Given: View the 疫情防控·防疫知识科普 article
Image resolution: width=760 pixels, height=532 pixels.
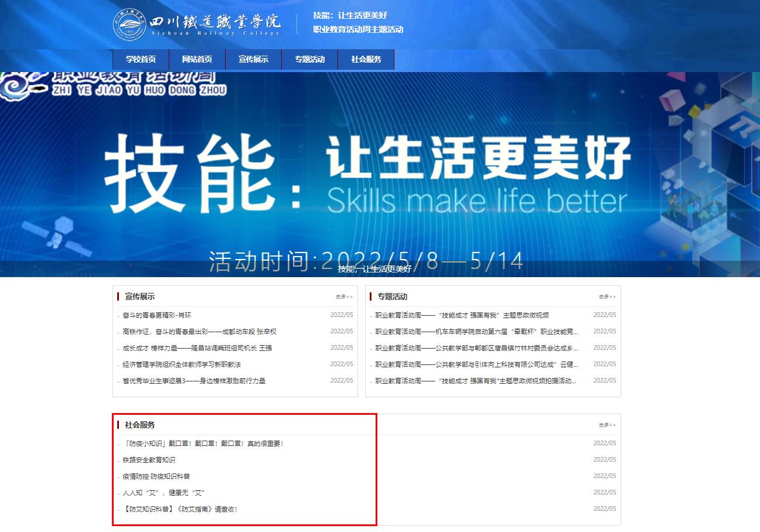Looking at the screenshot, I should click(156, 476).
